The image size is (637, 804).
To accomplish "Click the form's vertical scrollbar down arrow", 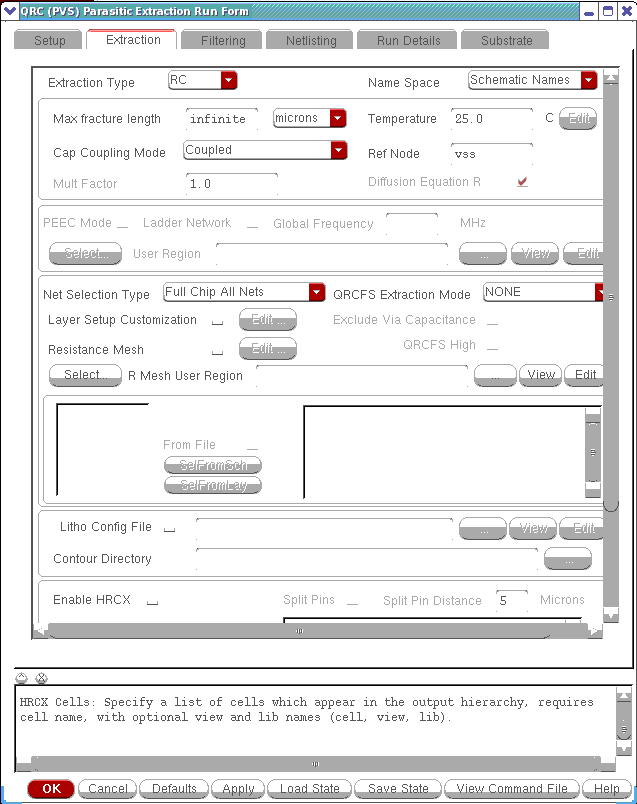I will 611,614.
